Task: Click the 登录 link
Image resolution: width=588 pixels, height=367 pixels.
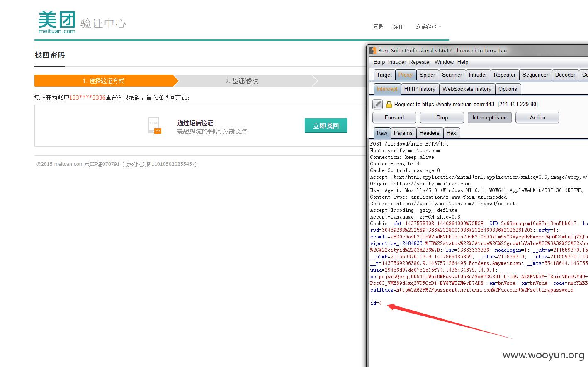Action: point(378,27)
